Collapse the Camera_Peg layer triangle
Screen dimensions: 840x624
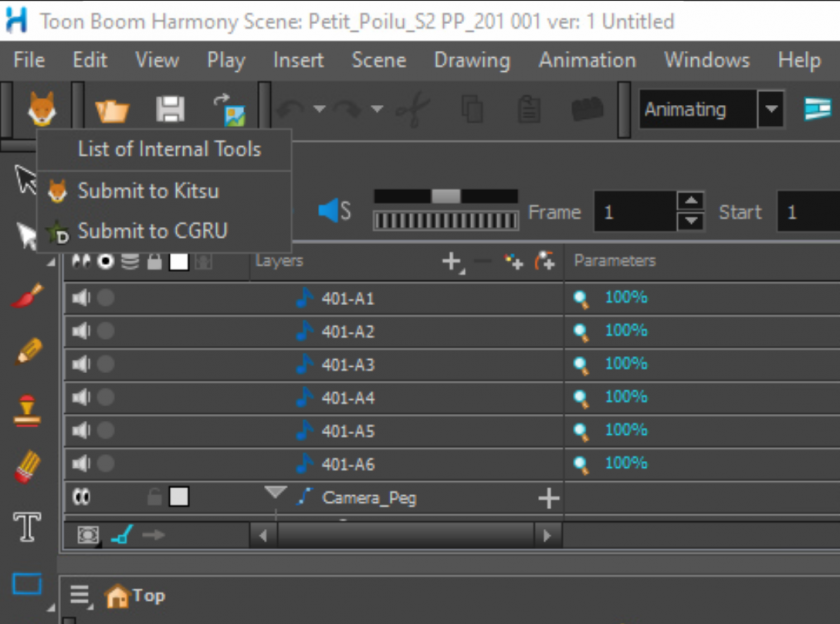275,492
